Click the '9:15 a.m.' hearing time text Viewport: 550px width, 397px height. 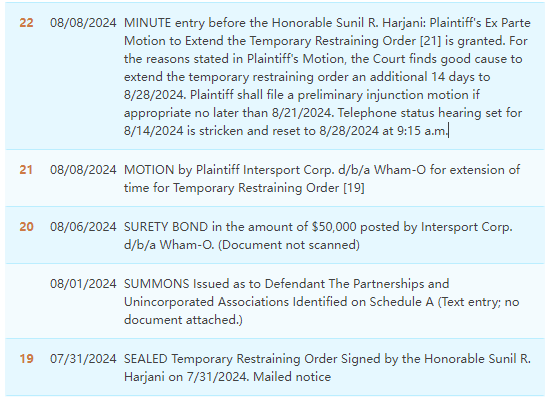[422, 131]
